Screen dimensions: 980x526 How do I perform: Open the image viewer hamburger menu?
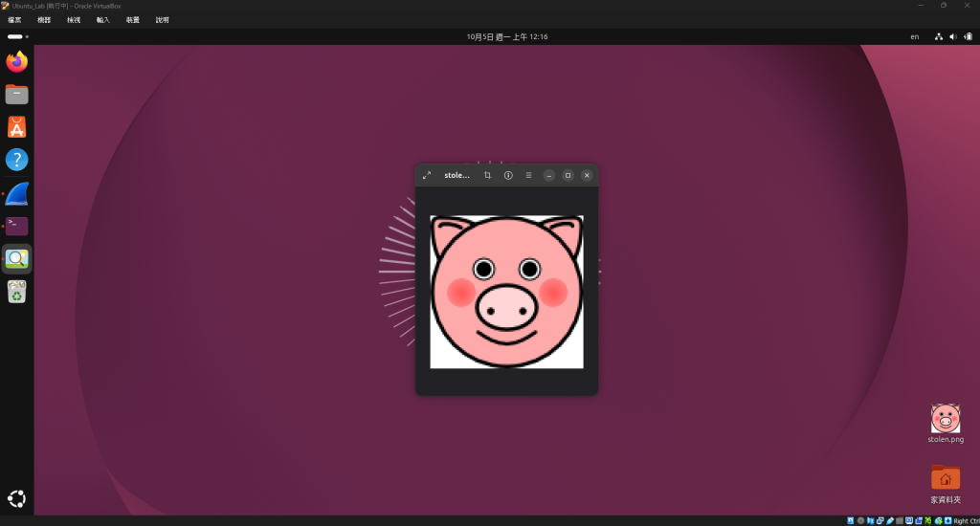(528, 176)
